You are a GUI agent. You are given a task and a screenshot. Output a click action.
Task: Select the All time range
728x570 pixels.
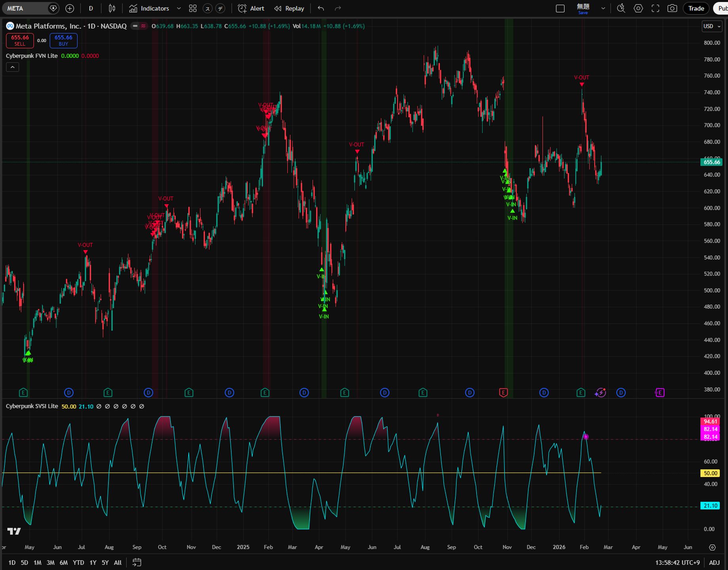point(118,562)
